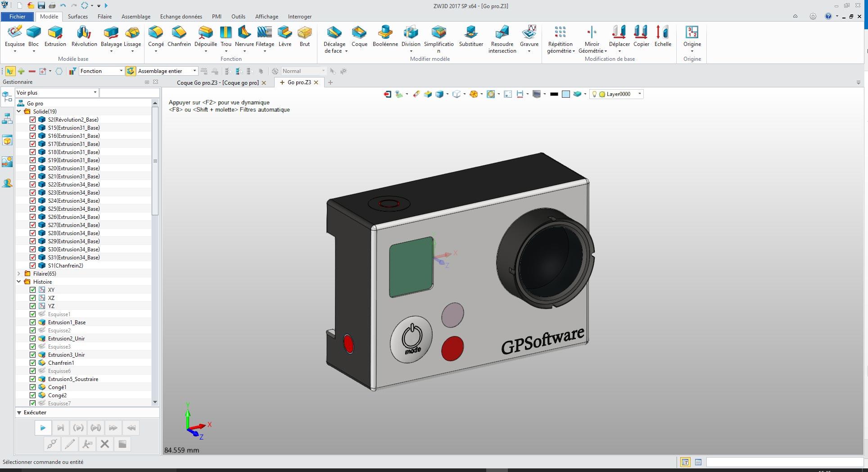Click the black color swatch in view toolbar
The image size is (868, 472).
554,94
